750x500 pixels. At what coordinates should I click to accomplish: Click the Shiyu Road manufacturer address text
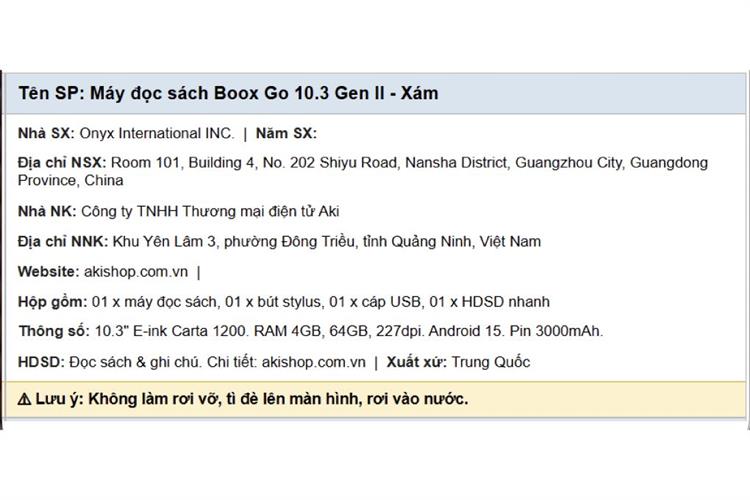(363, 171)
